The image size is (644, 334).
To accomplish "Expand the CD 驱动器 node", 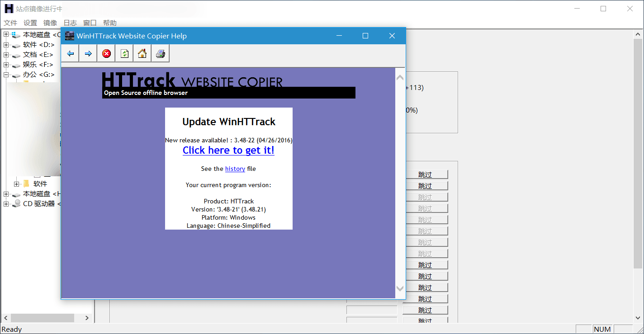I will 6,203.
